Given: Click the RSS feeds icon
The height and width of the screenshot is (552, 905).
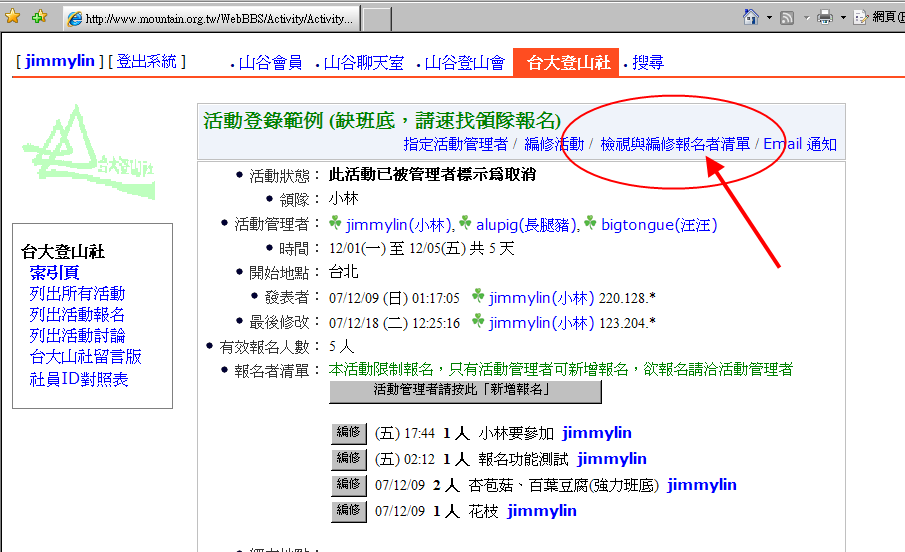Looking at the screenshot, I should point(787,18).
